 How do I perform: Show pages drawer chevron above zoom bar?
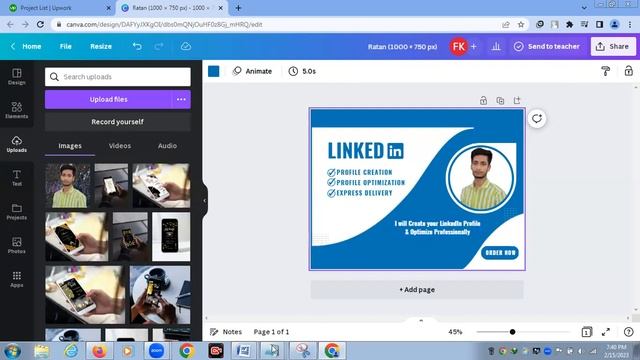[421, 320]
